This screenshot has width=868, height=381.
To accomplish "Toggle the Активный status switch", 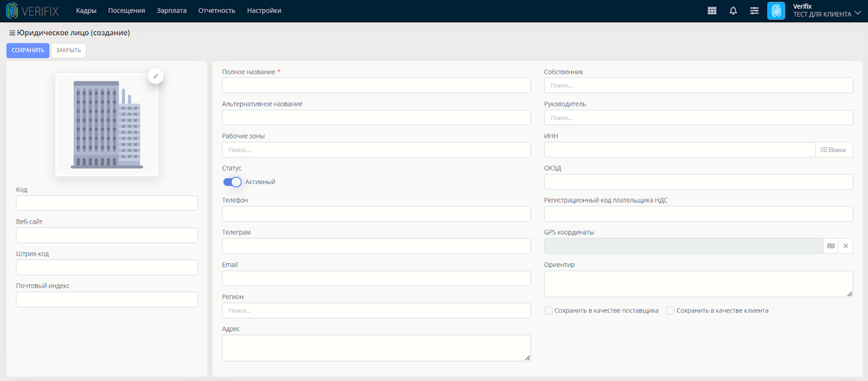I will click(x=232, y=182).
